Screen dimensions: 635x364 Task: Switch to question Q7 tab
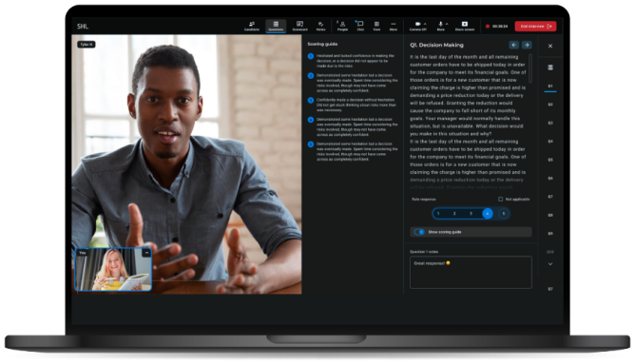550,197
